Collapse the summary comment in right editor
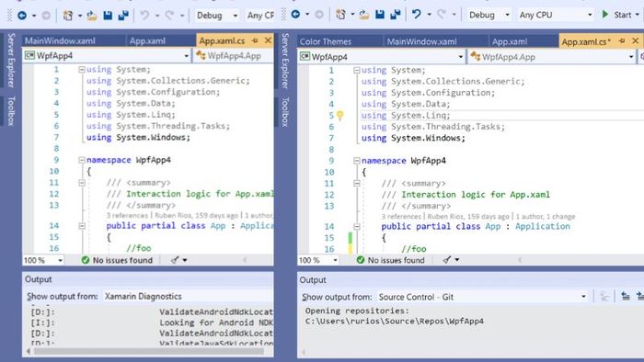Viewport: 644px width, 362px height. pyautogui.click(x=357, y=183)
